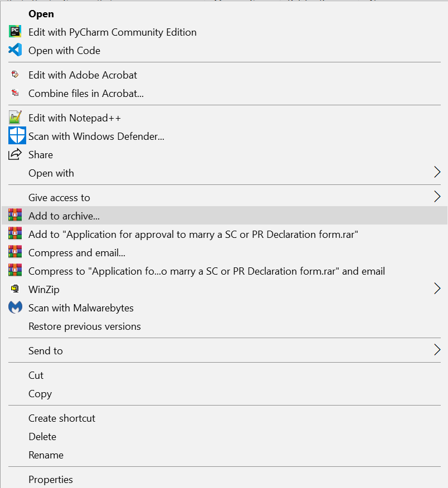Click the WinZip icon
Image resolution: width=448 pixels, height=488 pixels.
click(x=15, y=289)
